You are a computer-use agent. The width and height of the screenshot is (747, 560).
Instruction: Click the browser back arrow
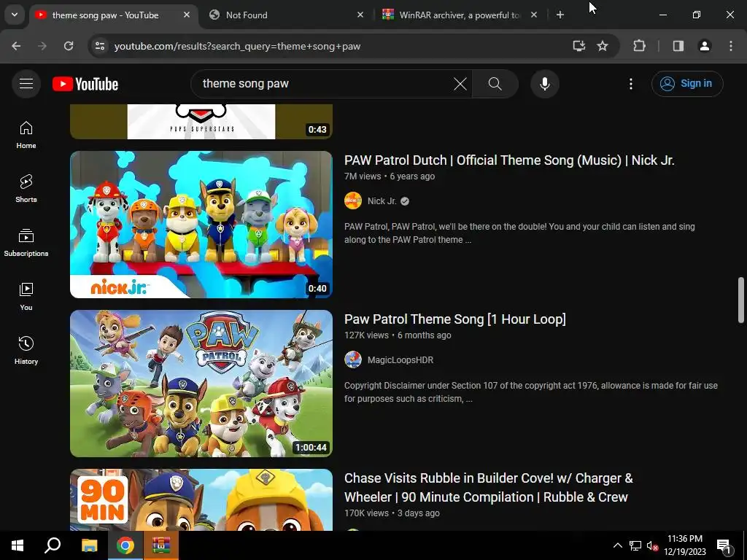click(x=16, y=46)
